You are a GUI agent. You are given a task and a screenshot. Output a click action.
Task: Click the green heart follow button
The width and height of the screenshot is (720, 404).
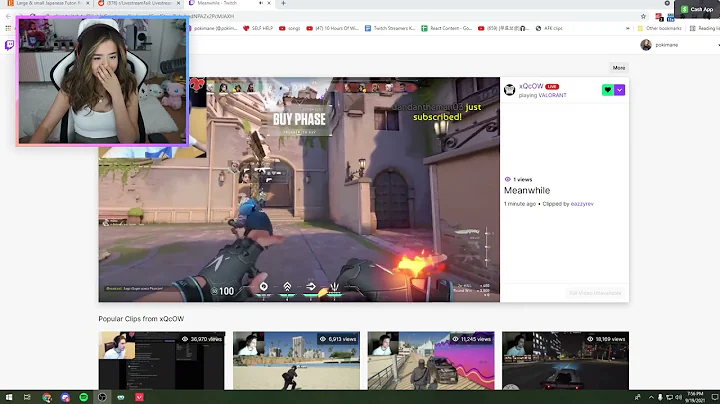tap(608, 90)
